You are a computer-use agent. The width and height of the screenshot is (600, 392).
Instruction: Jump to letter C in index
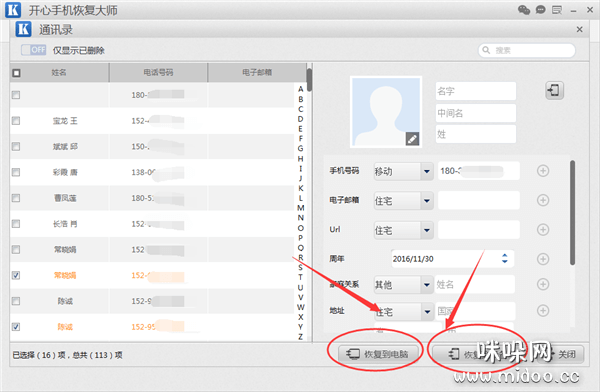pyautogui.click(x=300, y=109)
